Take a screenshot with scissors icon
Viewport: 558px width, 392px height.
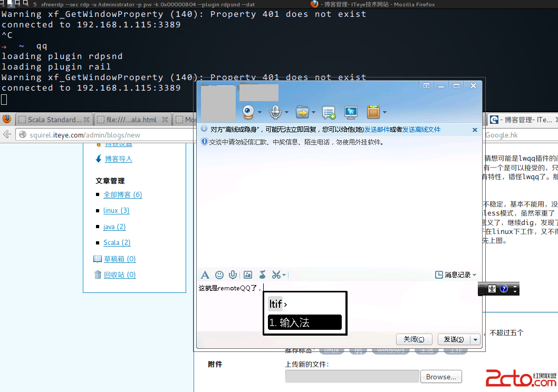pyautogui.click(x=276, y=275)
